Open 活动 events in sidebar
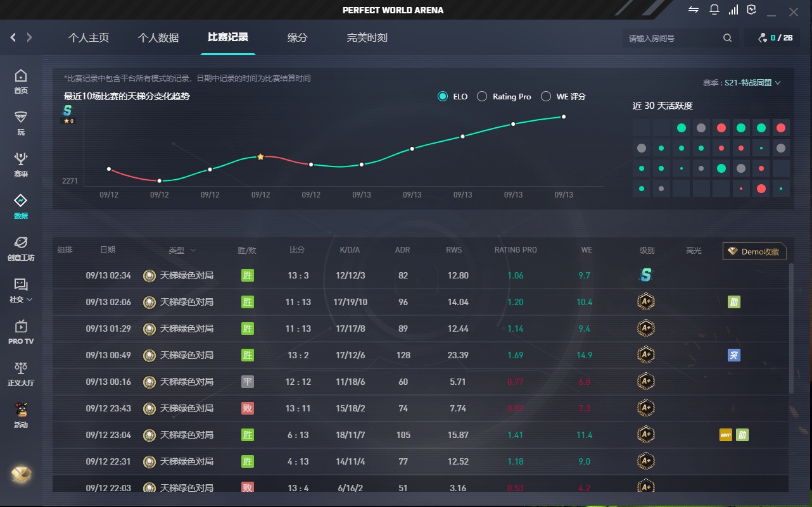Screen dimensions: 812x507 [x=21, y=415]
